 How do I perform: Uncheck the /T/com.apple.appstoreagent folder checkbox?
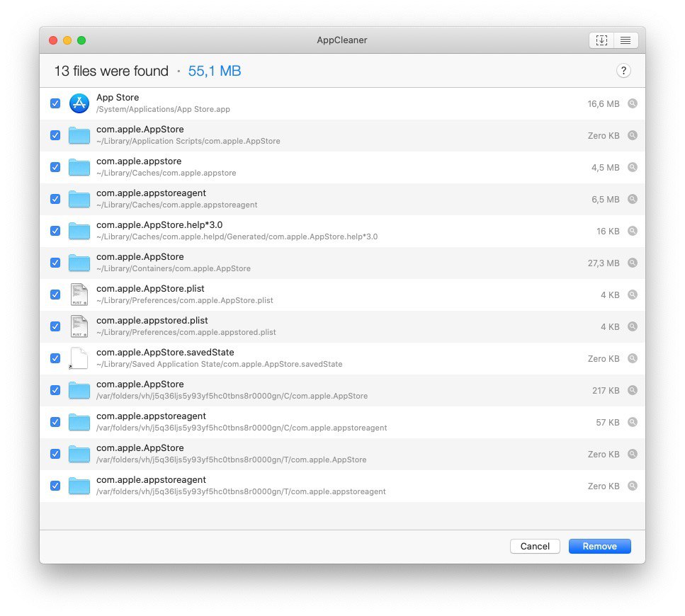55,486
